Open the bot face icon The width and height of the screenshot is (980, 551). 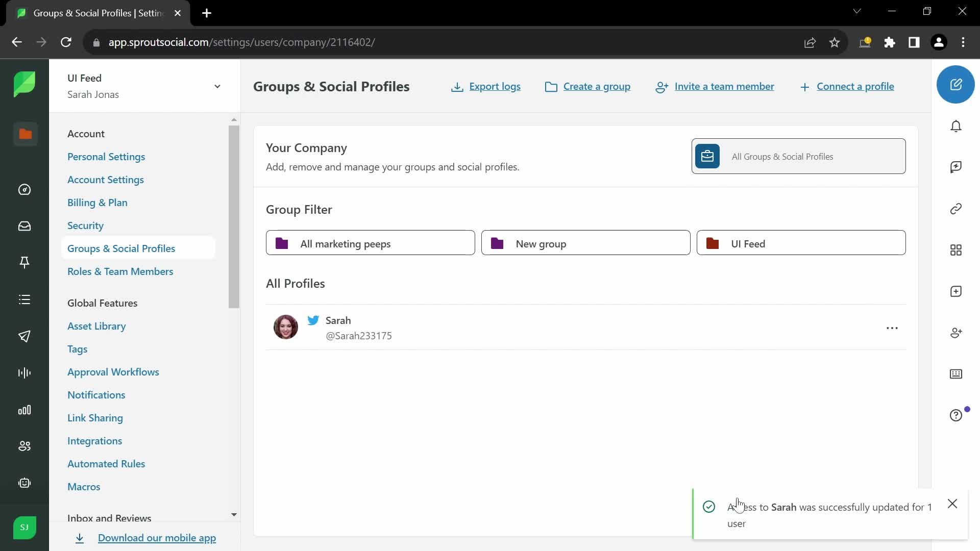[x=24, y=483]
